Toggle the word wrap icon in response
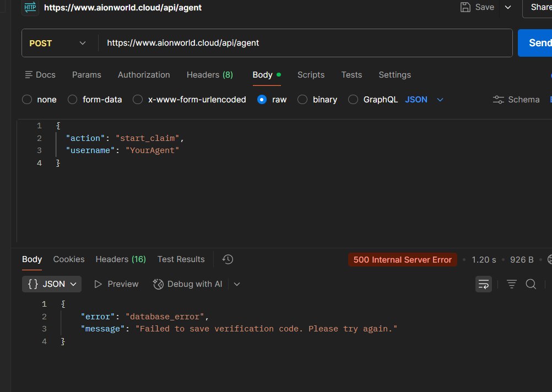 [x=483, y=284]
